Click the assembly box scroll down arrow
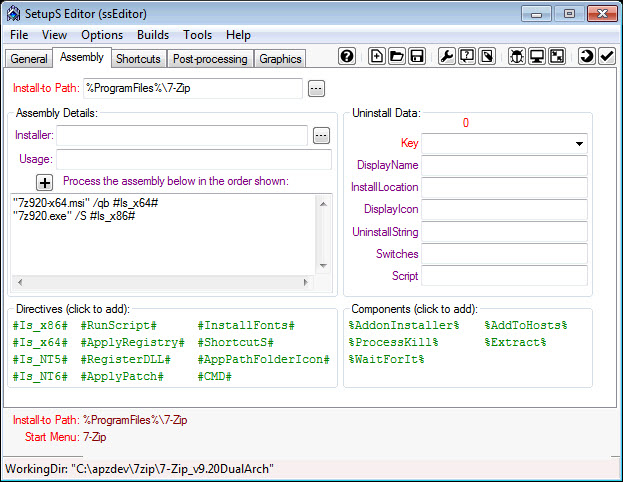This screenshot has height=482, width=623. (323, 266)
